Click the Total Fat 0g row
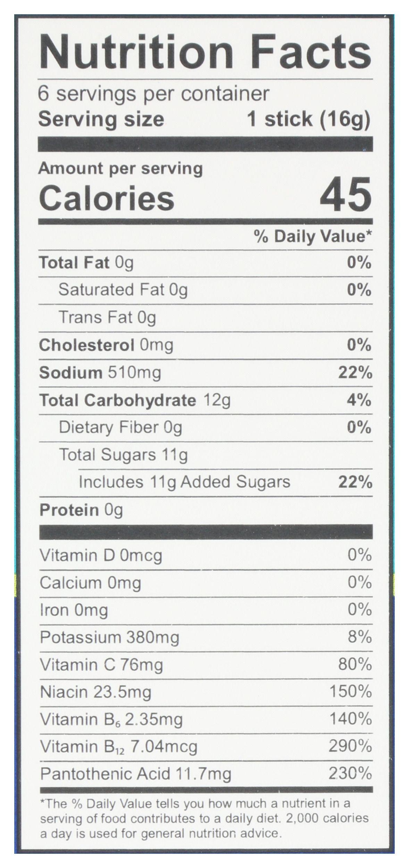The height and width of the screenshot is (868, 409). [86, 263]
